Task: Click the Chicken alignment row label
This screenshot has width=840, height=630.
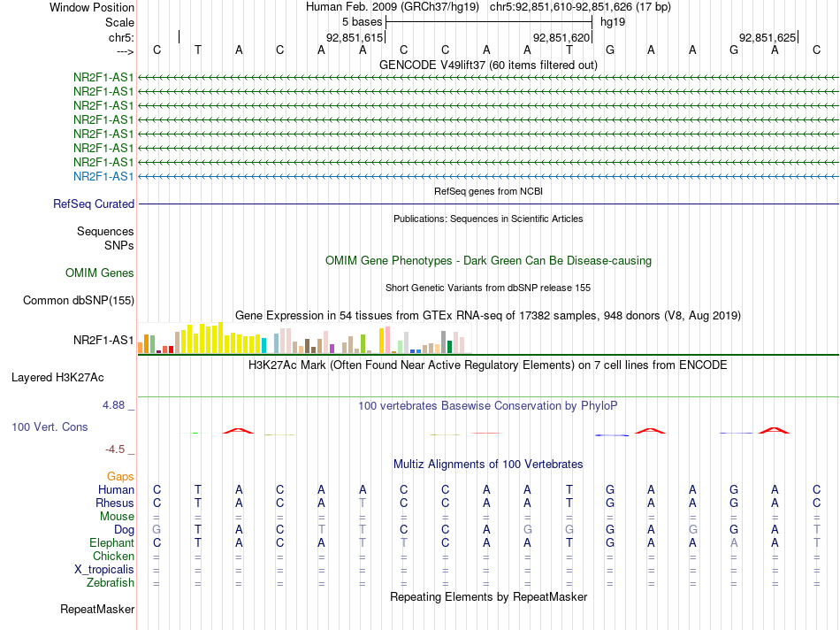Action: point(113,556)
